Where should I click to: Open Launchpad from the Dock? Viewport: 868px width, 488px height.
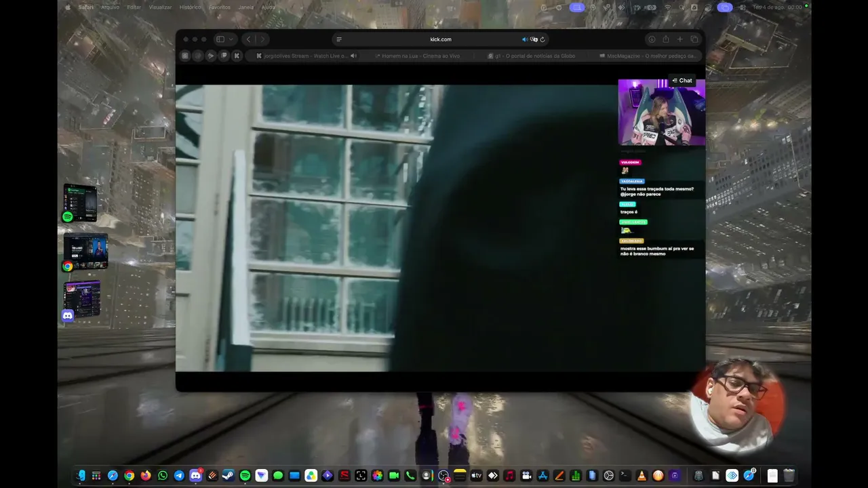tap(96, 476)
